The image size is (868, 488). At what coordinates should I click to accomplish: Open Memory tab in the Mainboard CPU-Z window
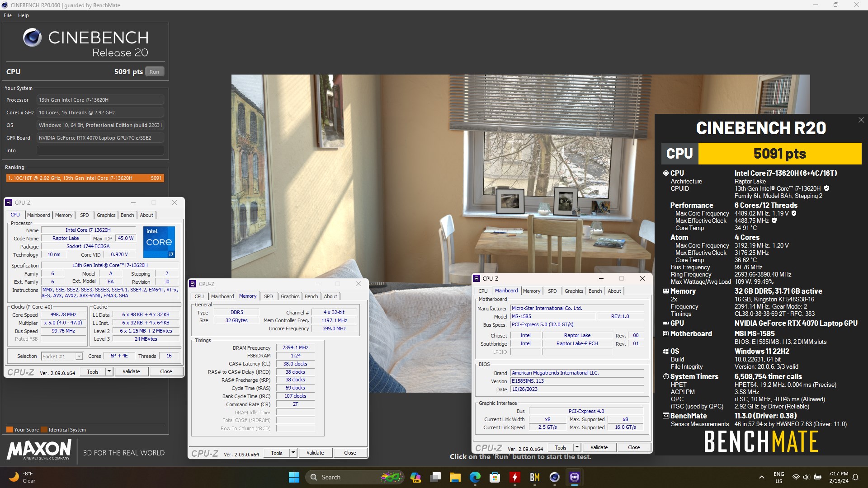coord(532,291)
